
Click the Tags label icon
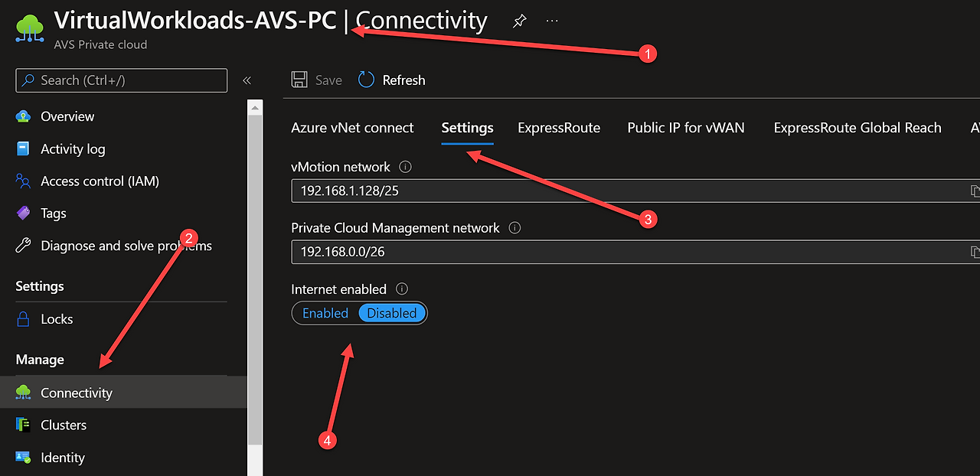[x=24, y=213]
